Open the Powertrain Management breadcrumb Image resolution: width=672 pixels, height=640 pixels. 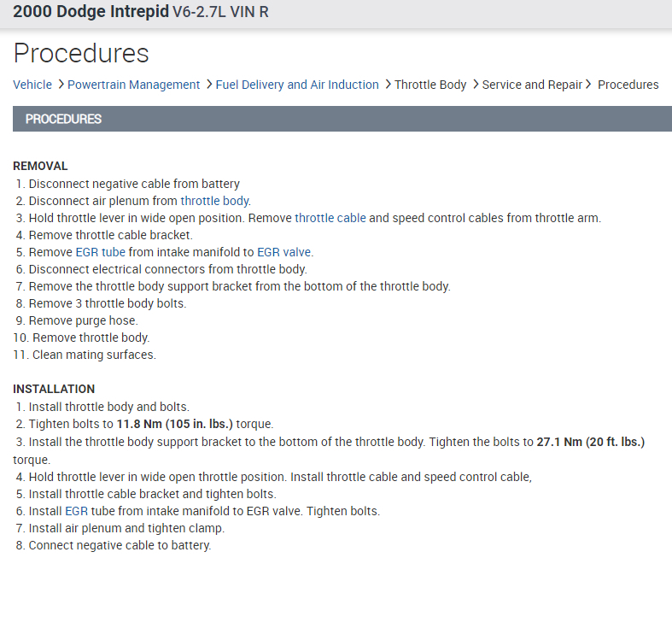point(133,85)
